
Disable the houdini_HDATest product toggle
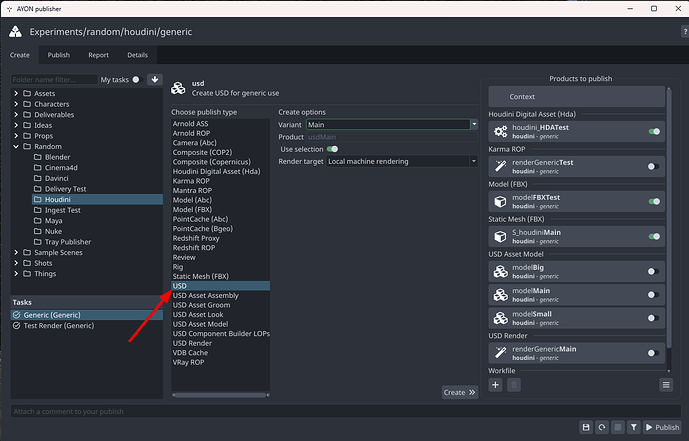click(x=654, y=131)
